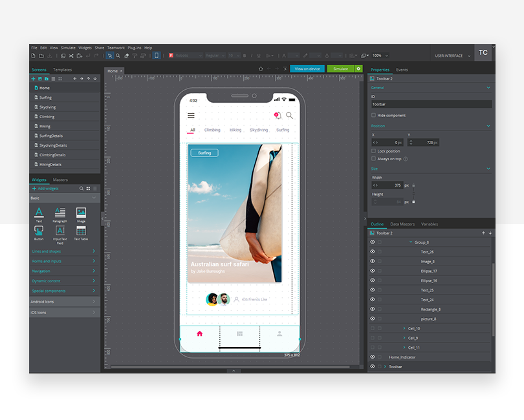The height and width of the screenshot is (420, 524).
Task: Switch to the Data Masters tab
Action: (x=402, y=224)
